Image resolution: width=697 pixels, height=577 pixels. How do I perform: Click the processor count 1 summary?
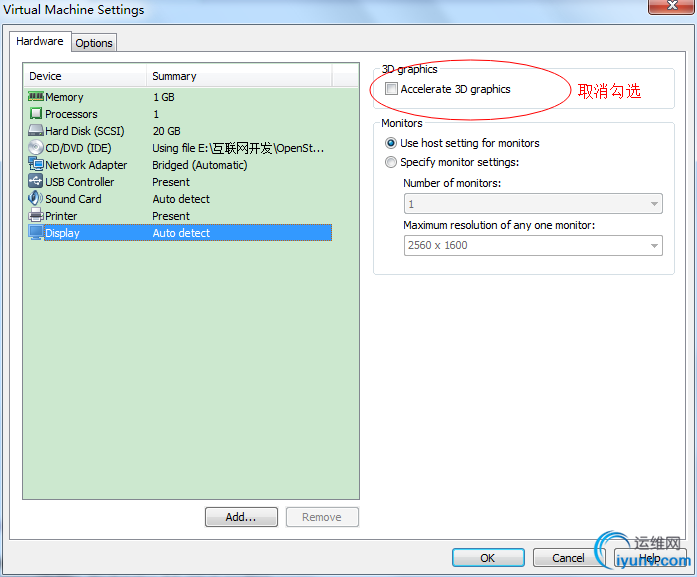pyautogui.click(x=156, y=114)
